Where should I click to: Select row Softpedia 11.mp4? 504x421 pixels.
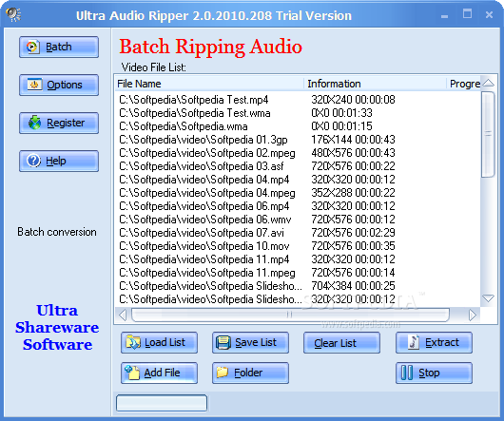(x=298, y=259)
